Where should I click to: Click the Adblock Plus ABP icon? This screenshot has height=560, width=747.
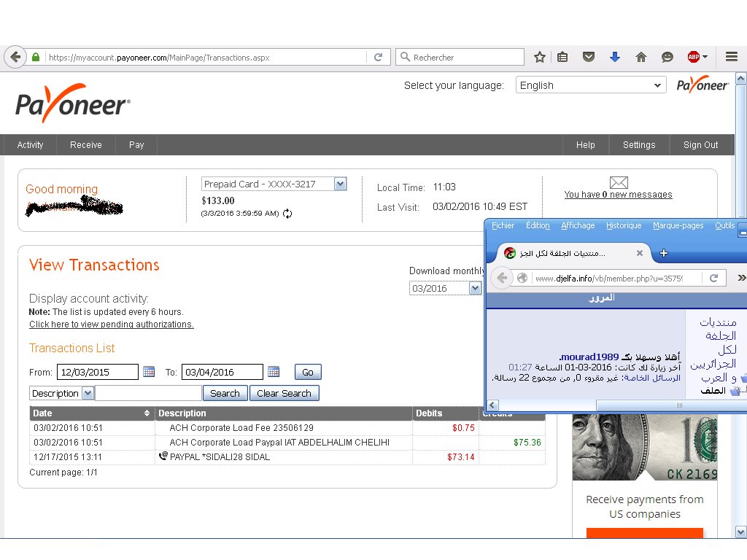(693, 57)
